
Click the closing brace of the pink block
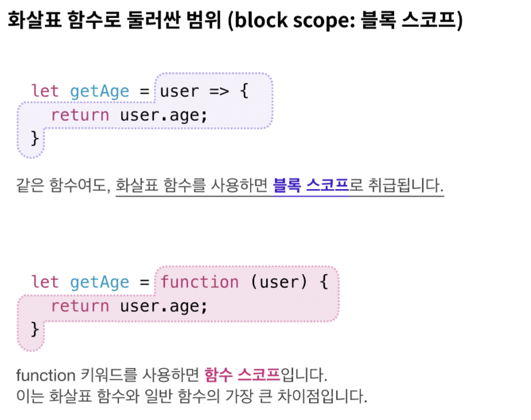[34, 328]
